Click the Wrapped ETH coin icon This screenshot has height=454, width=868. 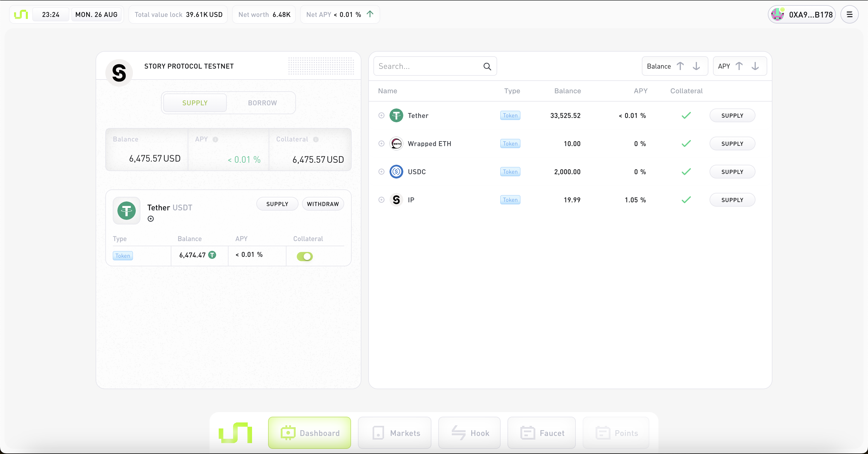[x=396, y=144]
